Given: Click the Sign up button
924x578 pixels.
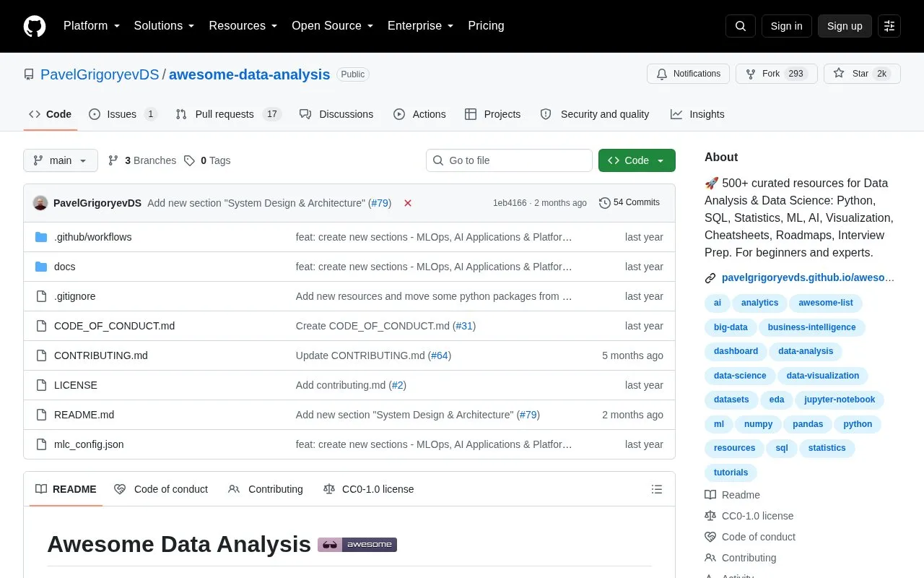Looking at the screenshot, I should pyautogui.click(x=845, y=26).
